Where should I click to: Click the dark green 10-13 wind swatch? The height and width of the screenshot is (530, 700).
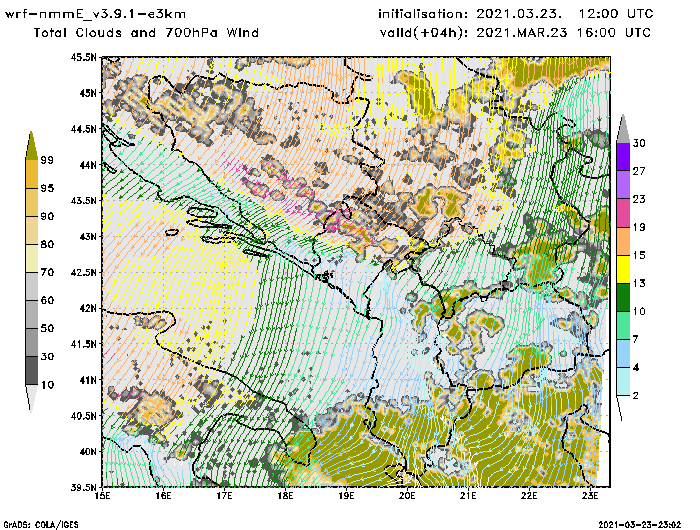pyautogui.click(x=623, y=297)
